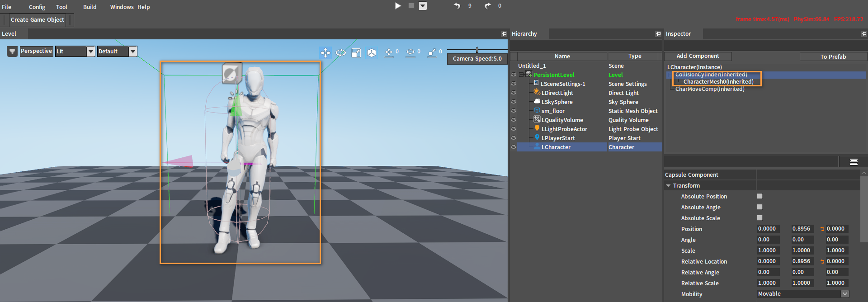Click the Add Component button

tap(698, 56)
